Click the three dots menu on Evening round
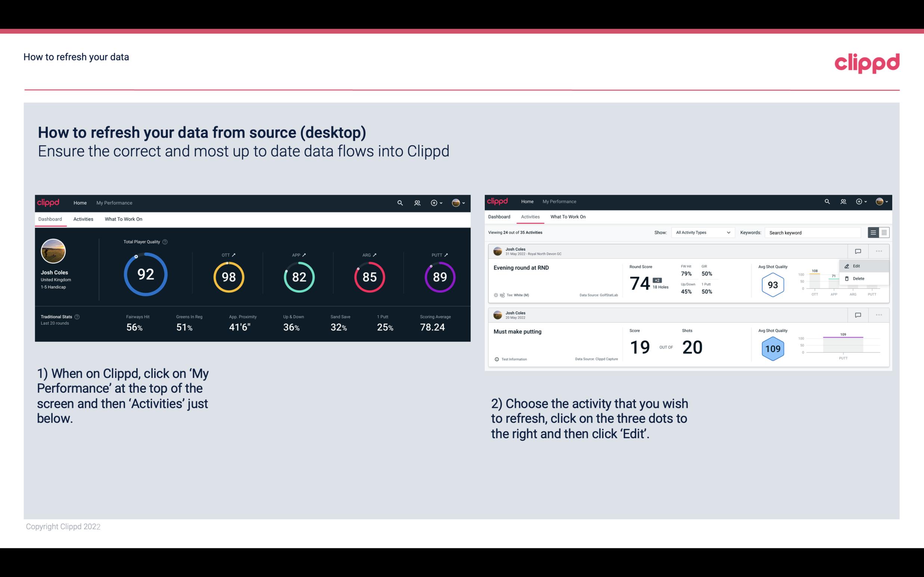Screen dimensions: 924x577 pyautogui.click(x=879, y=251)
